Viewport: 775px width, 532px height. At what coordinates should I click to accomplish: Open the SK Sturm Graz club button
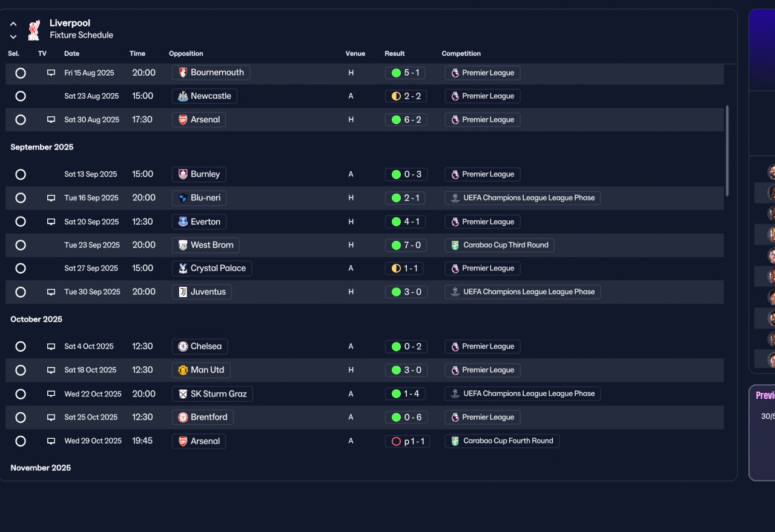click(213, 394)
